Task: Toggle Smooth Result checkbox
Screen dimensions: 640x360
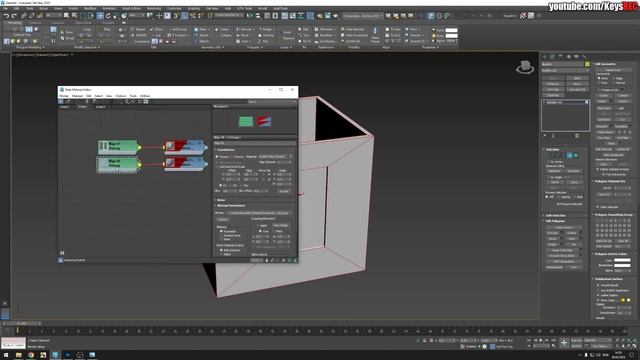Action: [598, 285]
